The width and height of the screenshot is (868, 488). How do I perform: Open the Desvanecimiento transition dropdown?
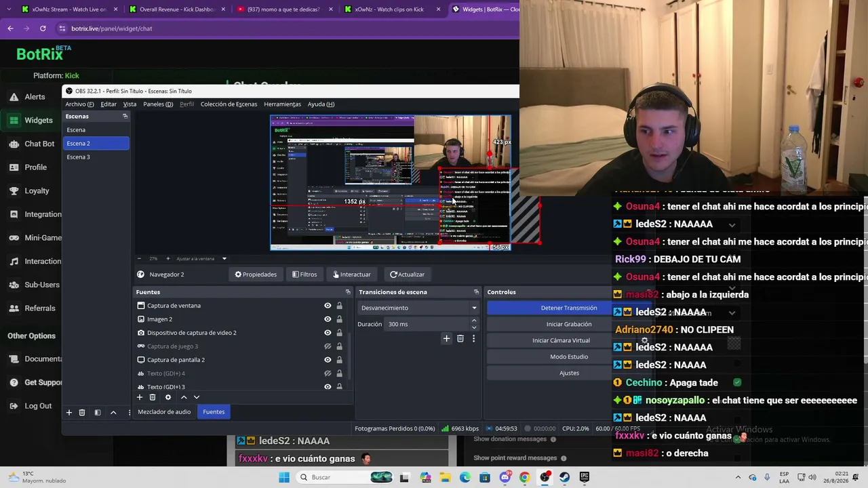click(x=418, y=308)
